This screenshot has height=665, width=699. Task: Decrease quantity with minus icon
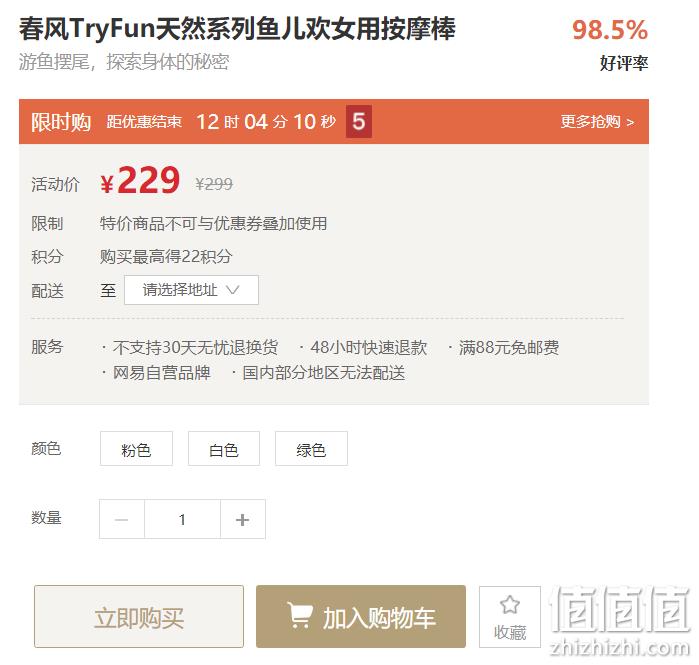click(122, 519)
